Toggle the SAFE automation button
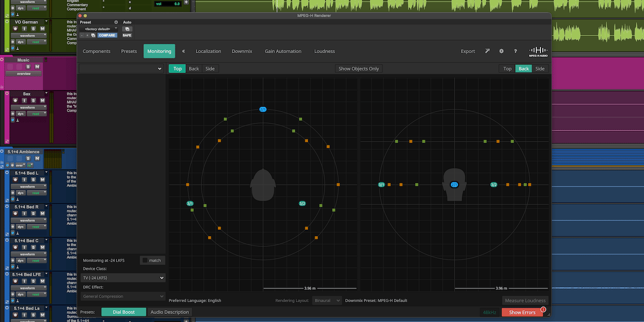This screenshot has height=322, width=644. click(127, 35)
